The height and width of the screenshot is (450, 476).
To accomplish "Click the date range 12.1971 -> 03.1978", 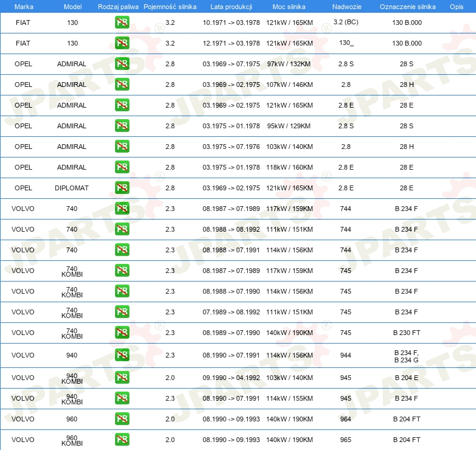I will pos(231,43).
